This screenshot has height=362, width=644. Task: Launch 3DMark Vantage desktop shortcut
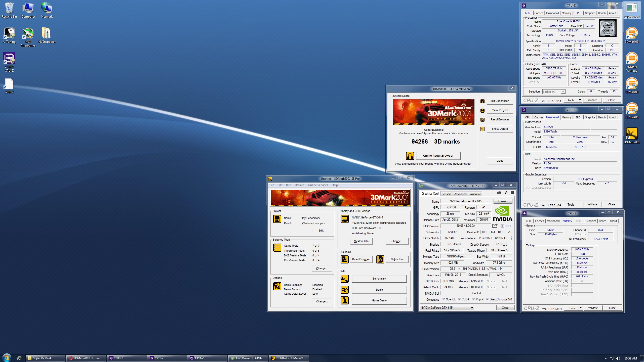tap(632, 62)
